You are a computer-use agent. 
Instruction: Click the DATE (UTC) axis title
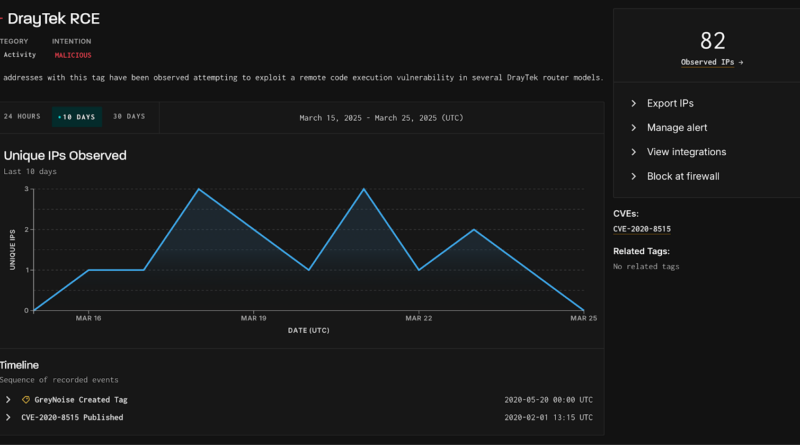coord(308,331)
